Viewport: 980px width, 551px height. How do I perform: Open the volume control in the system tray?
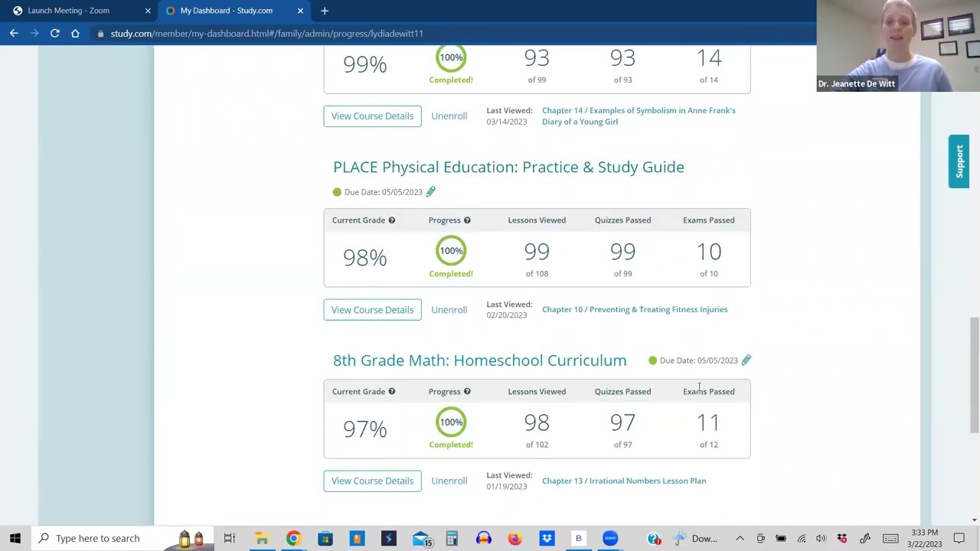click(821, 538)
